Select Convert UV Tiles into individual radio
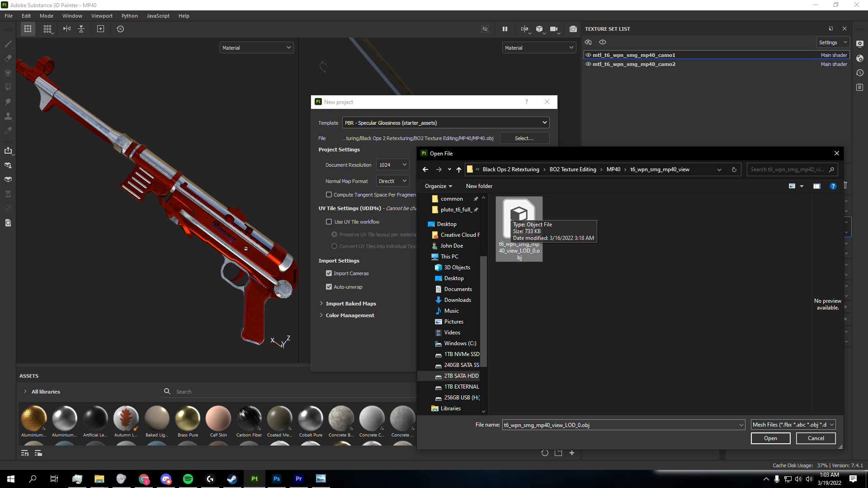 click(335, 246)
